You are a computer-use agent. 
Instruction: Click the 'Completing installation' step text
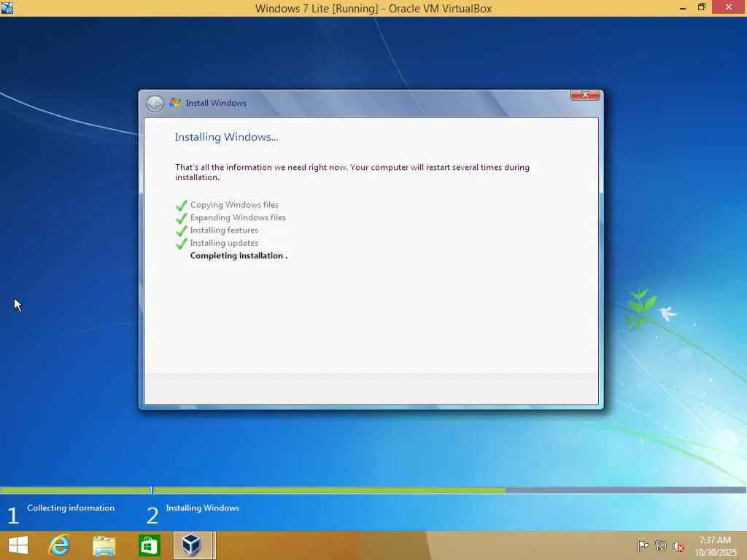[x=239, y=256]
